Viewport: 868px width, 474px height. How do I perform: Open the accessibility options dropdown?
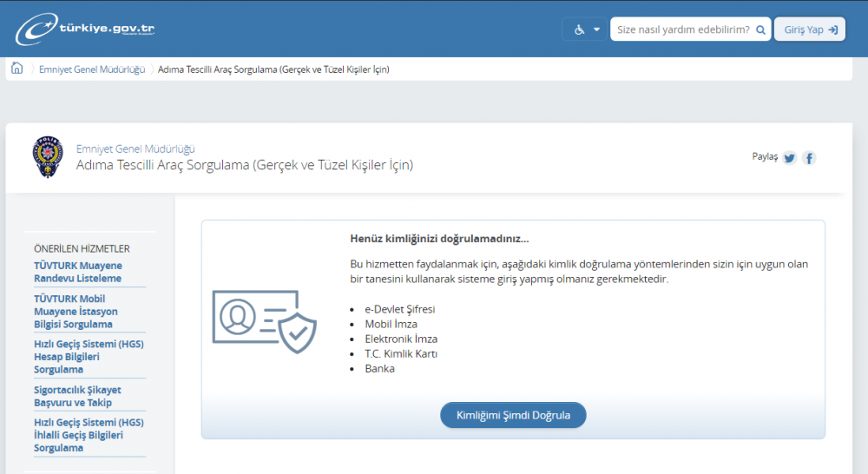pyautogui.click(x=596, y=30)
